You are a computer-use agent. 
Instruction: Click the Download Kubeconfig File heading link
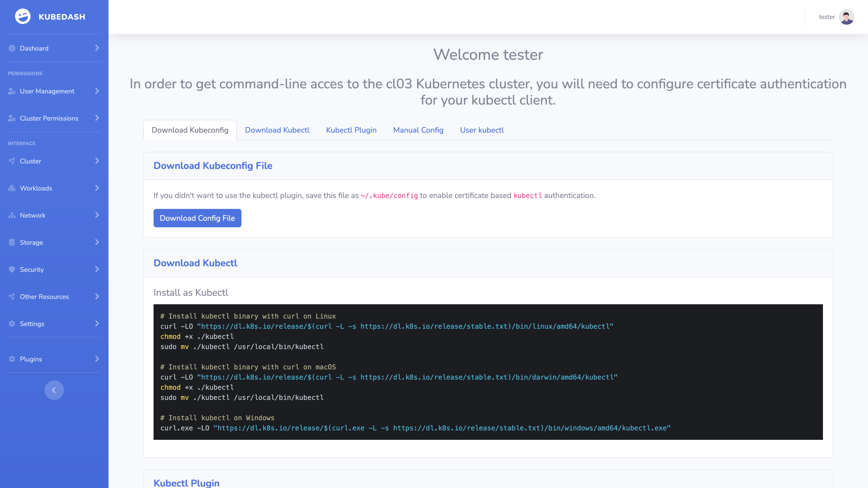pos(213,166)
